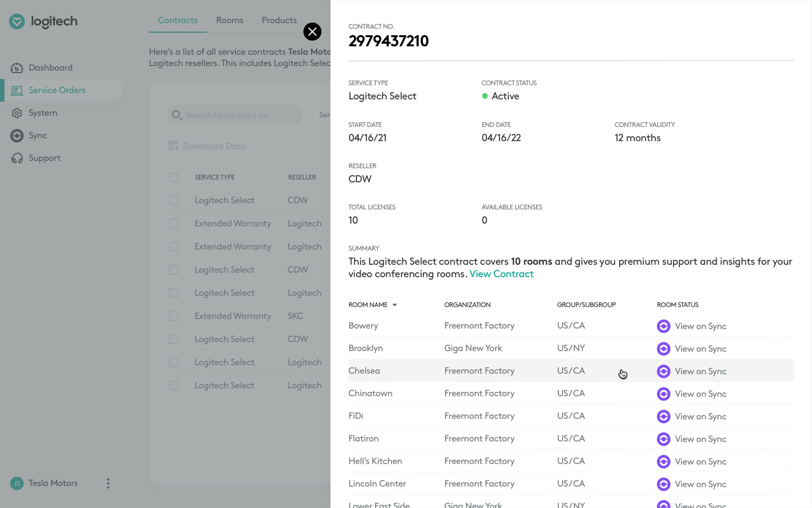The height and width of the screenshot is (508, 812).
Task: Check the first Extended Warranty Logitech row
Action: coord(174,224)
